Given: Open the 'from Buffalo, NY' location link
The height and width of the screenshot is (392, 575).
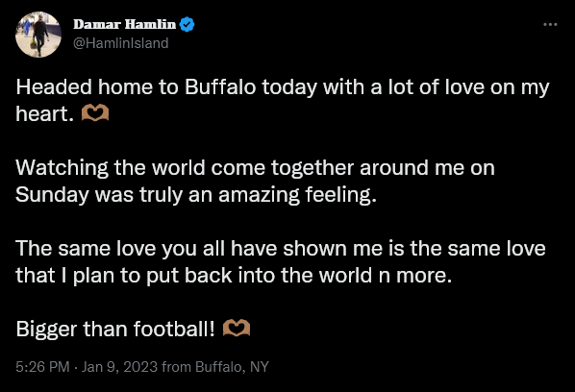Looking at the screenshot, I should (215, 367).
